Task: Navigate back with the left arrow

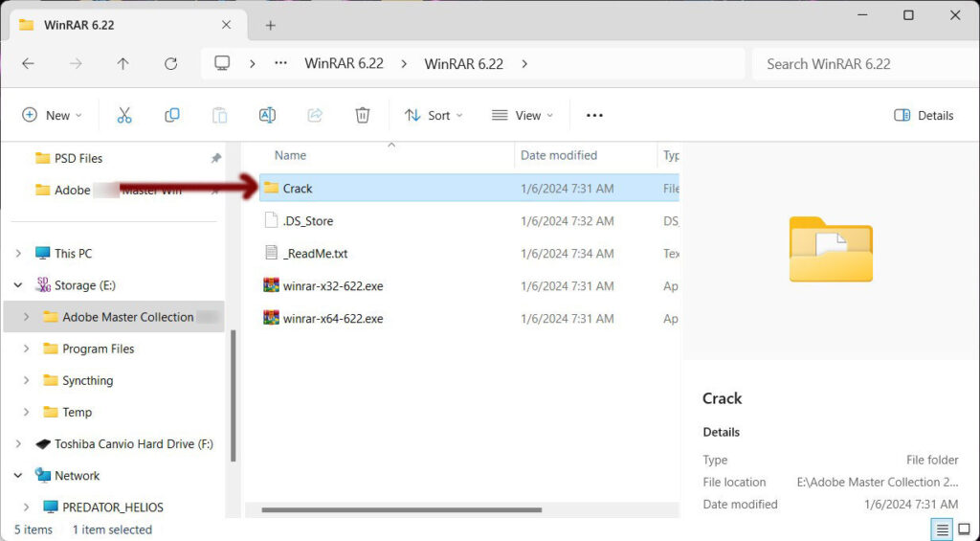Action: click(x=28, y=64)
